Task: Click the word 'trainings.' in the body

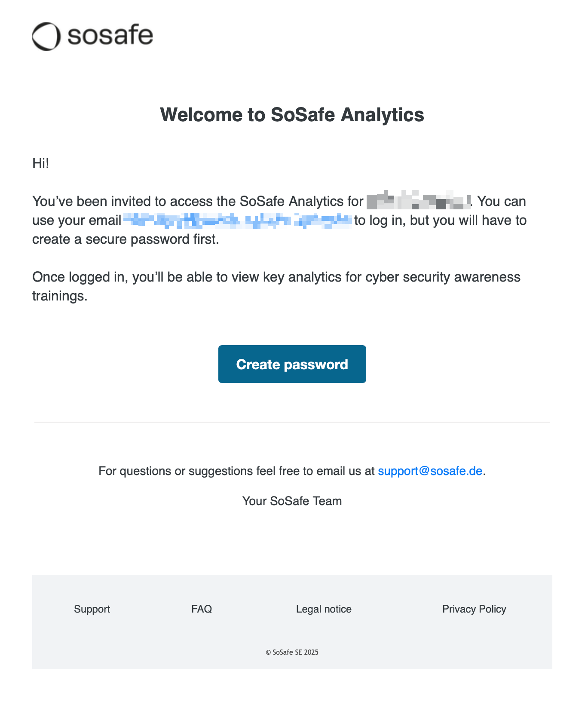Action: coord(60,296)
